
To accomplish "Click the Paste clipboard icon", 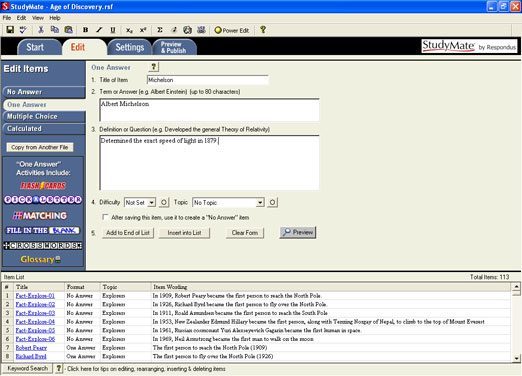I will click(x=68, y=30).
